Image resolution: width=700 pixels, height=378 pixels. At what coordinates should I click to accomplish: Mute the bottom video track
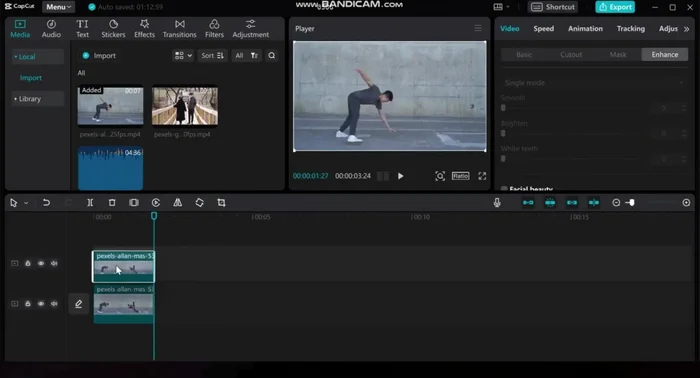(x=54, y=303)
